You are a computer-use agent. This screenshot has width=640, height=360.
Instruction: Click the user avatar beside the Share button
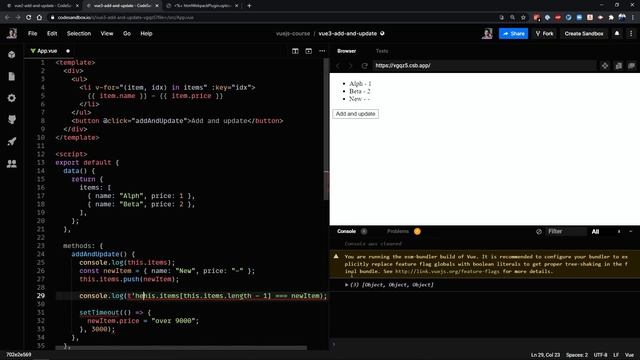(487, 33)
